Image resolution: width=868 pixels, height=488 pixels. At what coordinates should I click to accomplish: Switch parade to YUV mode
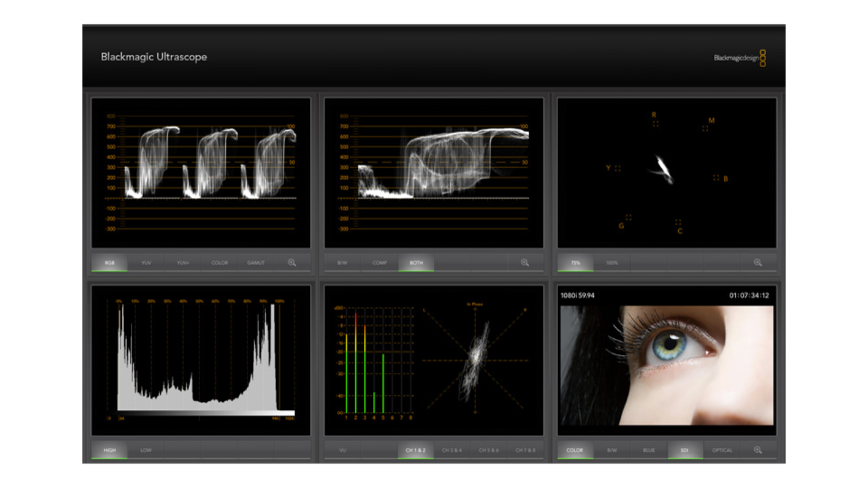[146, 262]
